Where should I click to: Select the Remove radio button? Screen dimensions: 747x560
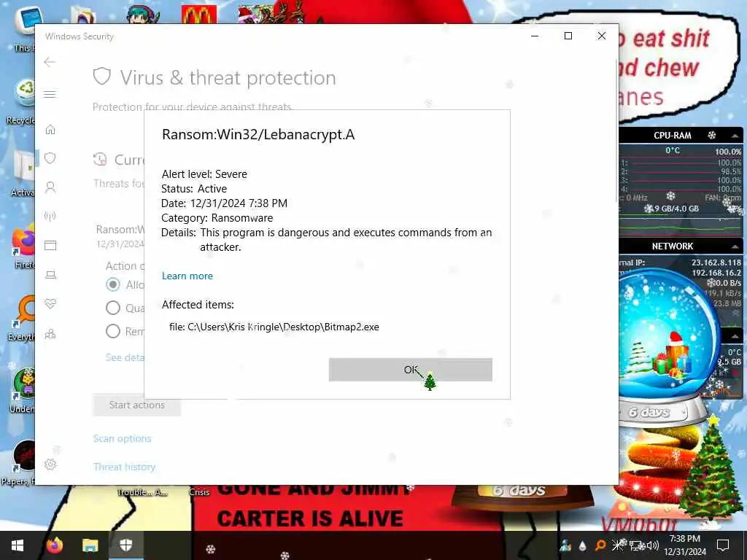tap(113, 331)
